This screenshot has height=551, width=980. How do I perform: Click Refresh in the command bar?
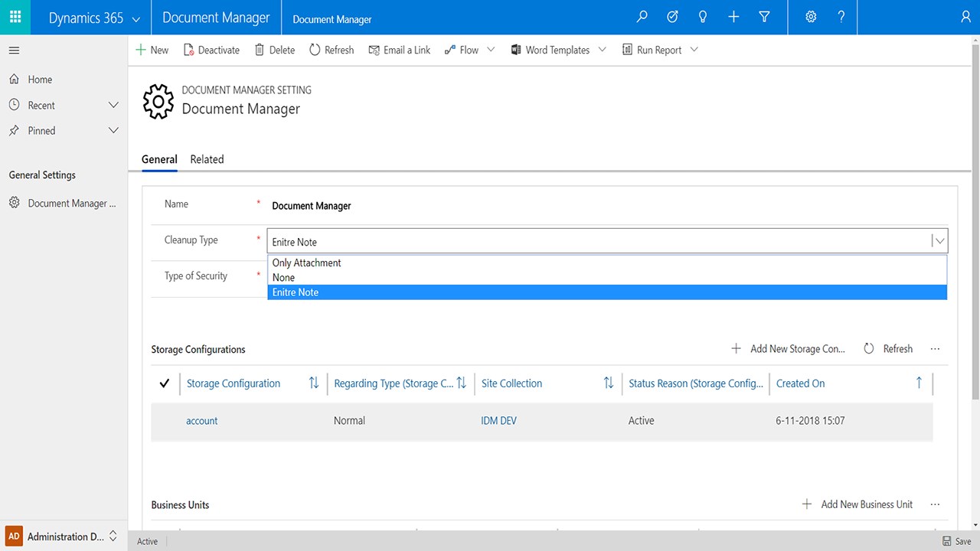coord(332,50)
